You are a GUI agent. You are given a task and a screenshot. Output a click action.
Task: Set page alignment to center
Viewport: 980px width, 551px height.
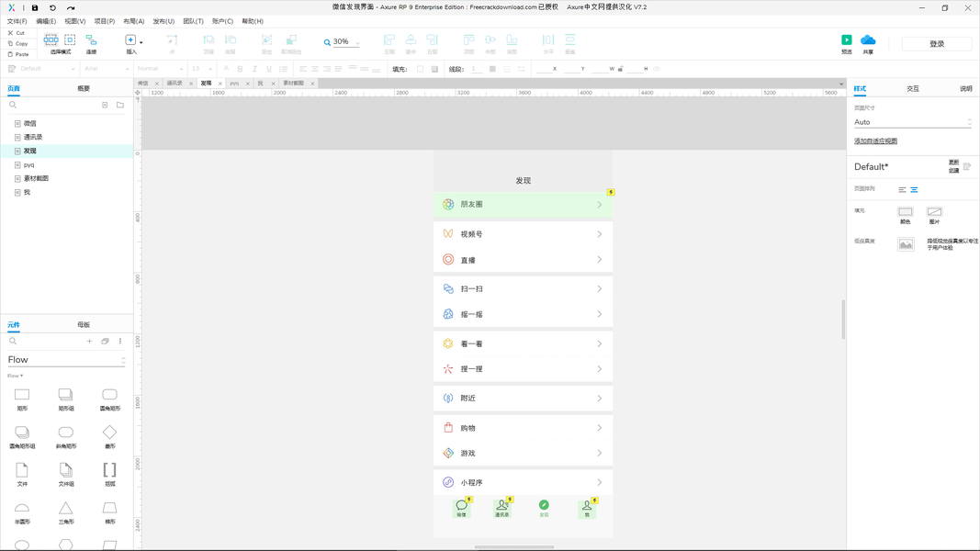[915, 190]
